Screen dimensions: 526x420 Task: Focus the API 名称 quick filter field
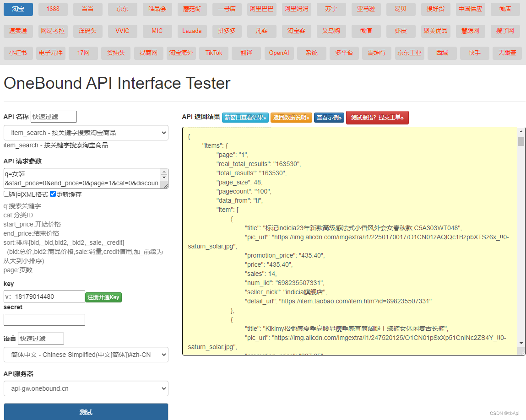54,117
